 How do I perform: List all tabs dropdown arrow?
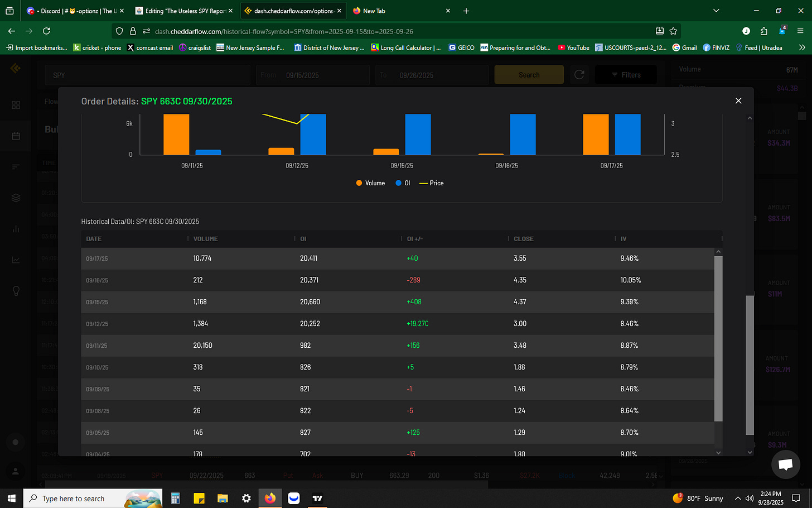[x=716, y=11]
